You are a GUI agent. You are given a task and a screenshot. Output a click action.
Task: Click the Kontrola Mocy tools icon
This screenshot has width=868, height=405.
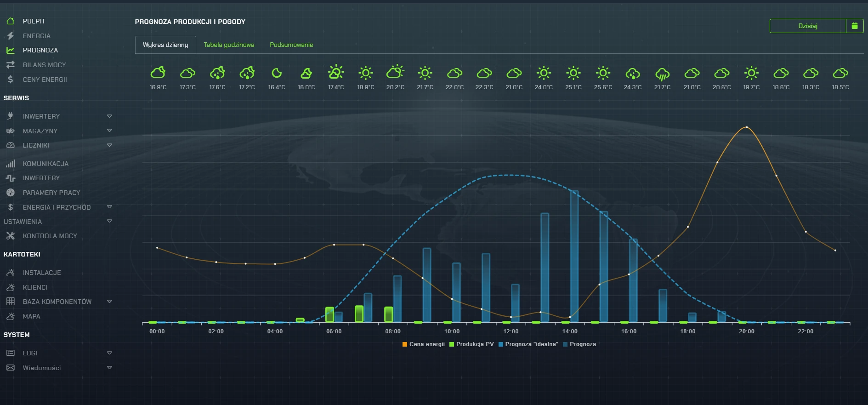(10, 236)
